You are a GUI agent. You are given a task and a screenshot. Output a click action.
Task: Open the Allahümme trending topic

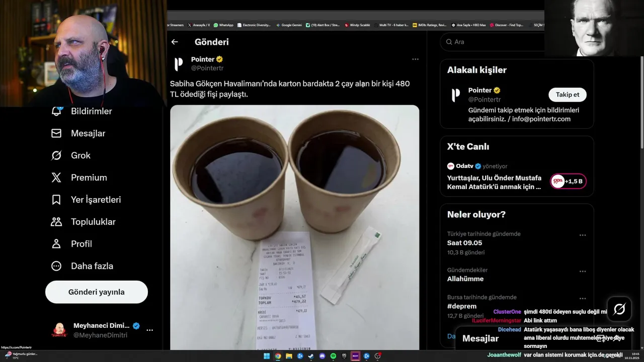[465, 279]
